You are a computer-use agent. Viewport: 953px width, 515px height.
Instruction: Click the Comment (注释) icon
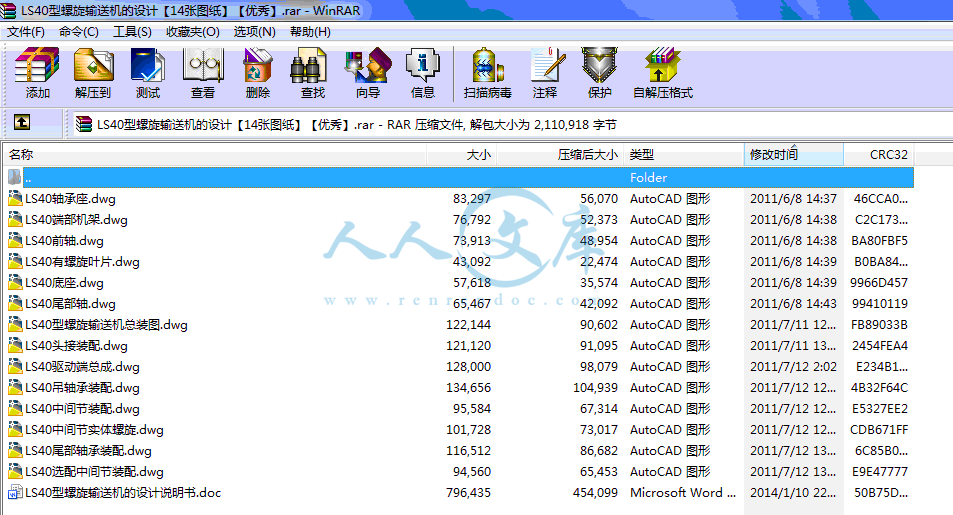pyautogui.click(x=547, y=65)
